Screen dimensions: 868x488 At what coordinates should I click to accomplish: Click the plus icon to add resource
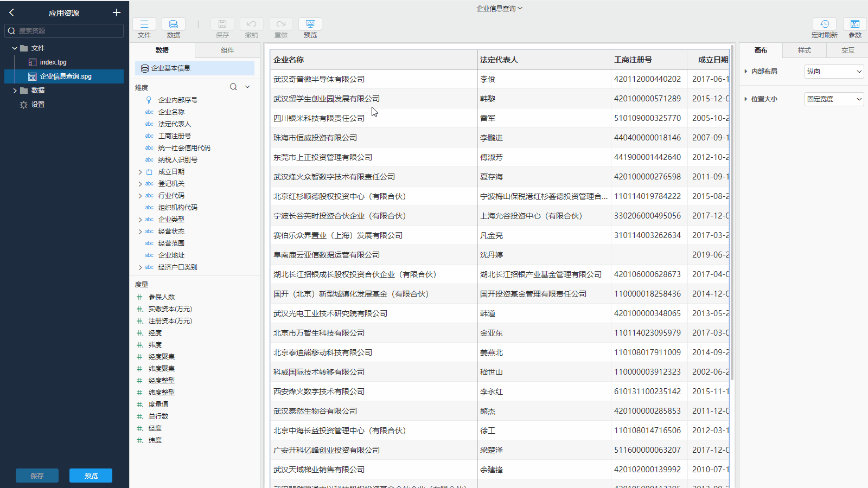tap(116, 12)
